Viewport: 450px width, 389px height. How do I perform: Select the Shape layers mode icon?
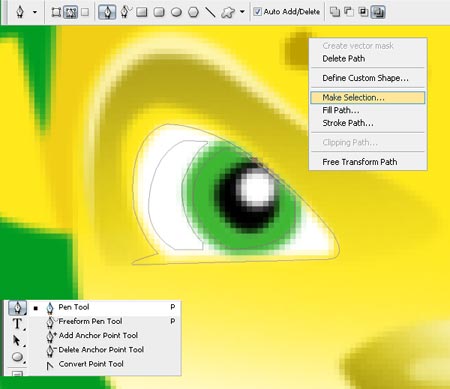pyautogui.click(x=56, y=12)
